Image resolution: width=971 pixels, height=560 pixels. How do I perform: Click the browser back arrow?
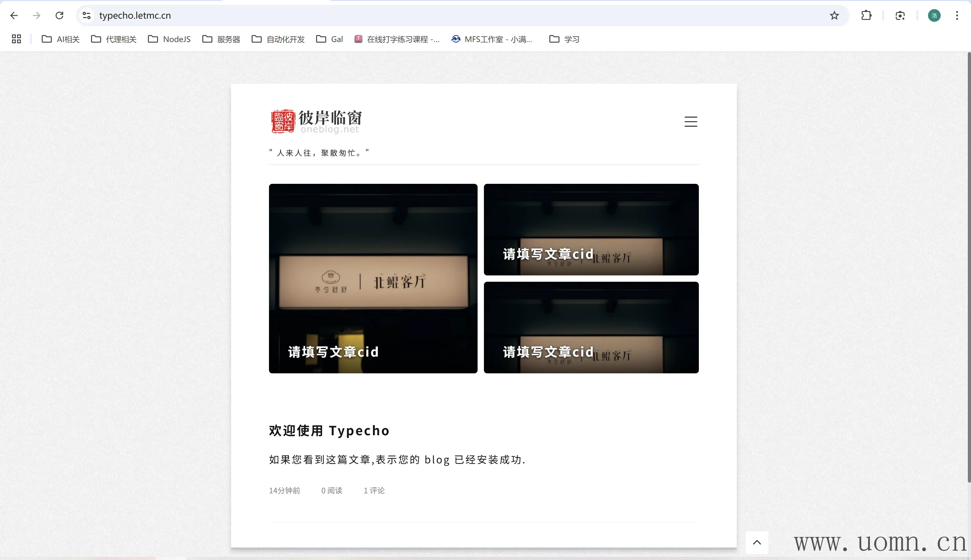click(14, 15)
